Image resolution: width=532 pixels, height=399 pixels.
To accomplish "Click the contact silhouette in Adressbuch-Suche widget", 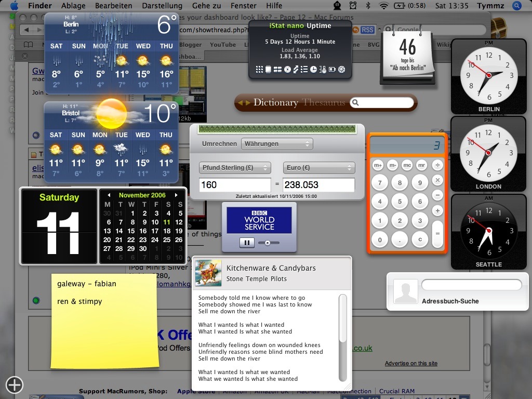I will (405, 291).
